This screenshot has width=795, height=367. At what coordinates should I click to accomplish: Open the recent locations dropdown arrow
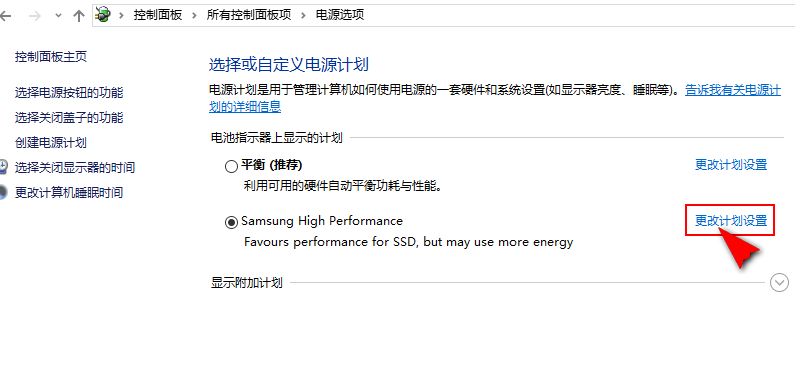pyautogui.click(x=58, y=16)
